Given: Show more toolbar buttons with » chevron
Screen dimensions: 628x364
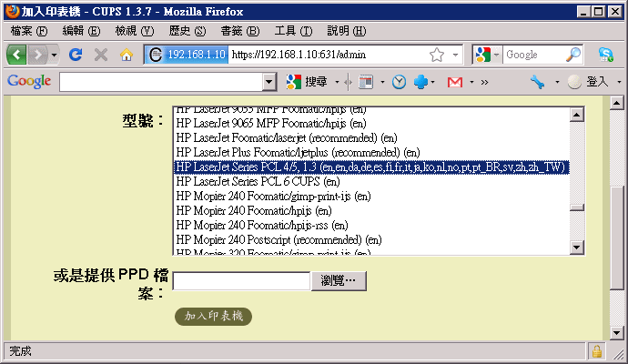Looking at the screenshot, I should tap(484, 82).
